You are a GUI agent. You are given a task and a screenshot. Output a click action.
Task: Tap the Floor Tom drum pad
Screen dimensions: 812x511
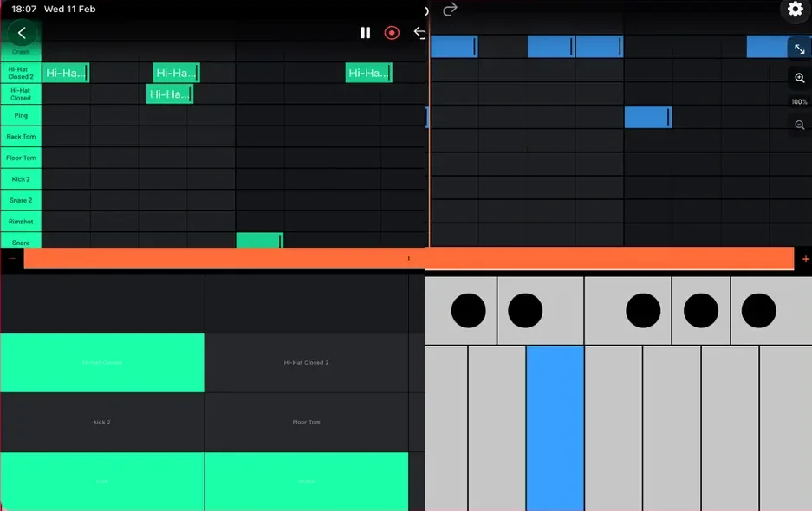(x=307, y=422)
